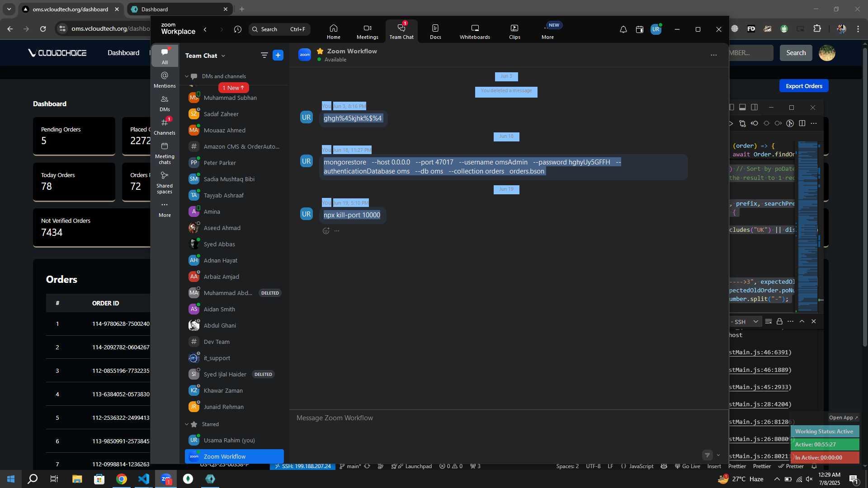Click Go Live in VS Code status bar

point(687,466)
